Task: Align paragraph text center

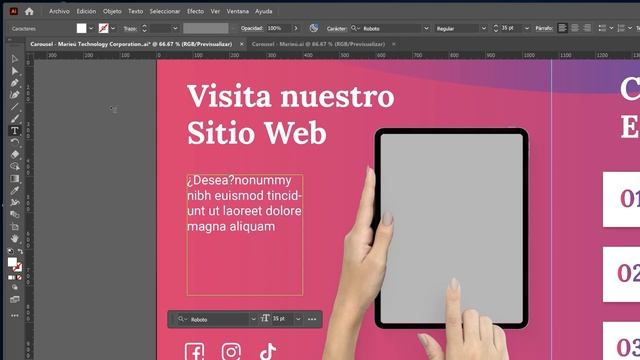Action: (575, 28)
